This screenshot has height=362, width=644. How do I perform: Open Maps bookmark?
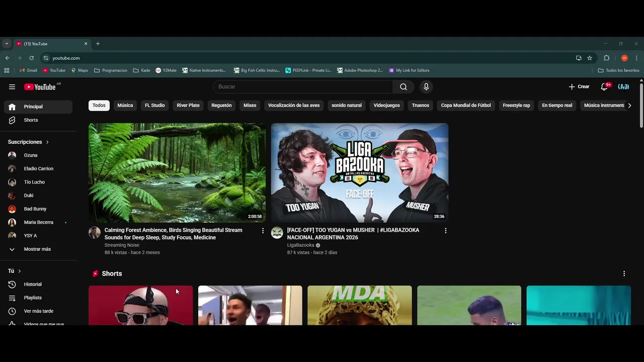pos(79,70)
